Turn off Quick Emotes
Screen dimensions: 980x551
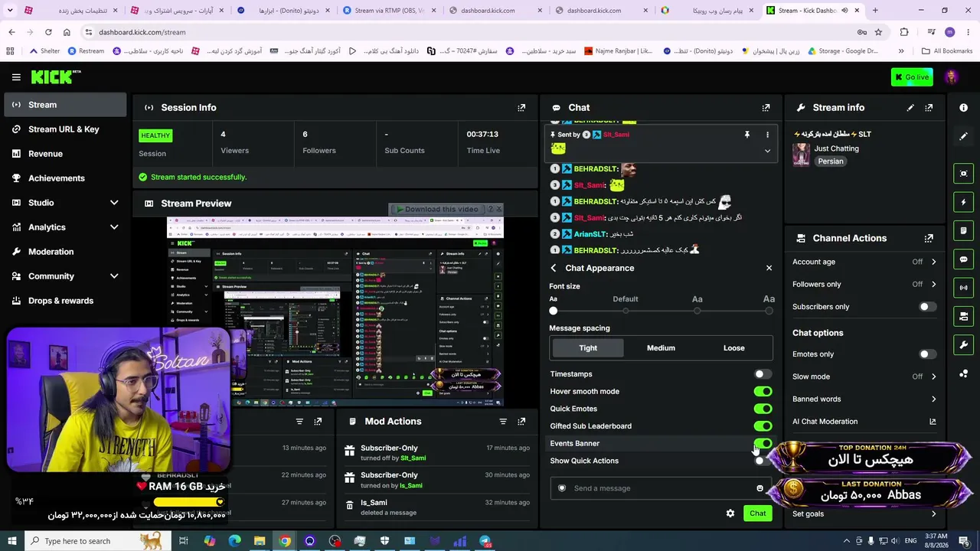click(x=763, y=409)
